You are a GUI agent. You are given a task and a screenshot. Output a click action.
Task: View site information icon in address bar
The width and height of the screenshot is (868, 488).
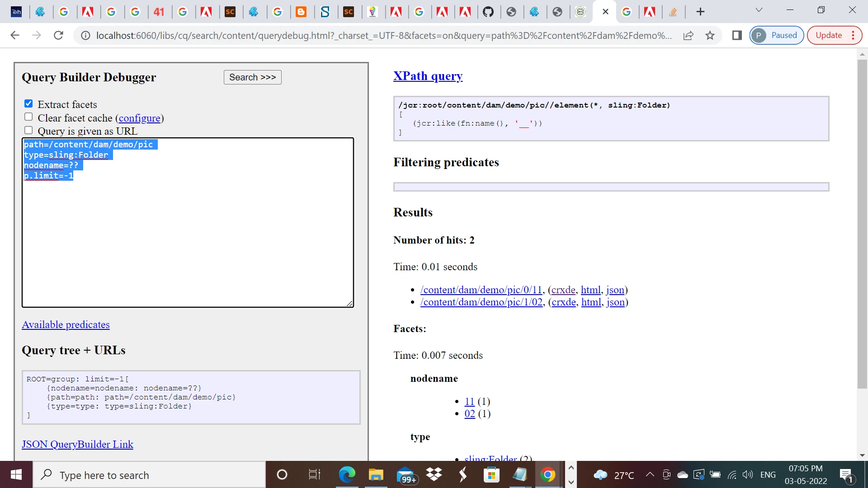click(85, 35)
